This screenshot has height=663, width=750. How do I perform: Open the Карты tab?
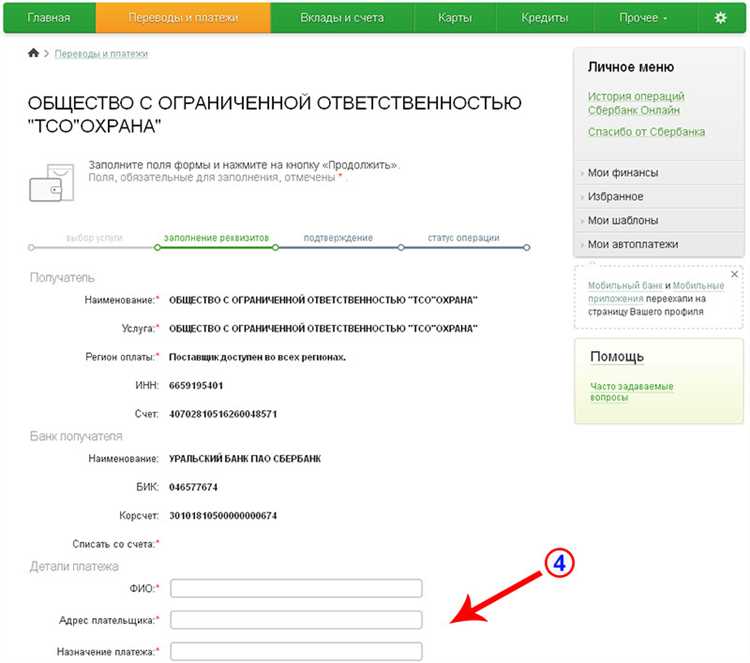click(455, 18)
